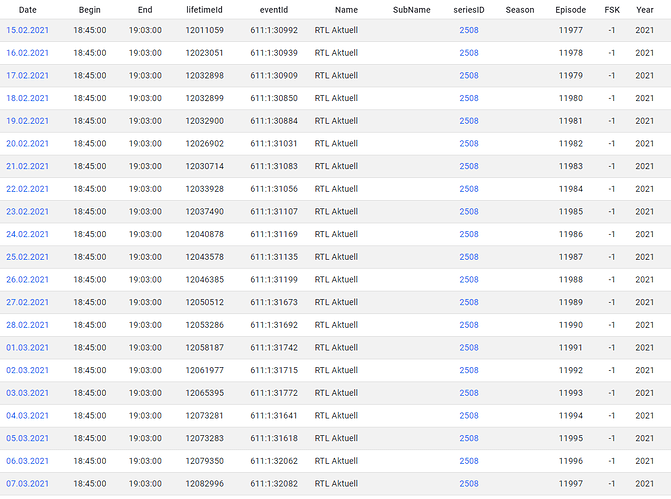
Task: Select eventId cell 611:1:32062
Action: click(274, 461)
